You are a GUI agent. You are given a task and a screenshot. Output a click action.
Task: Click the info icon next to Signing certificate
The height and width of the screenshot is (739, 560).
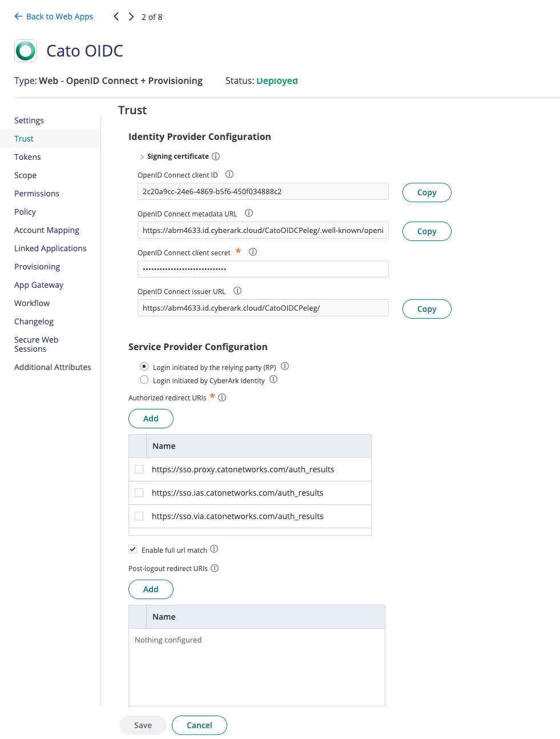click(216, 156)
